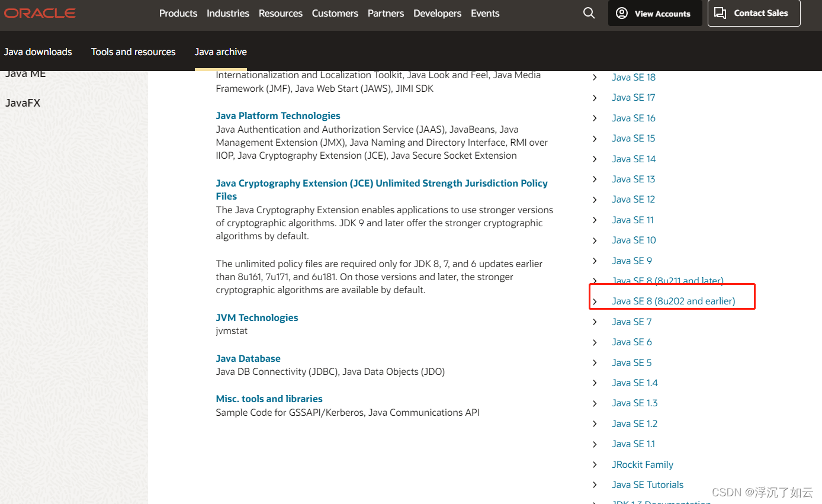Open the search magnifier icon
822x504 pixels.
[x=589, y=12]
